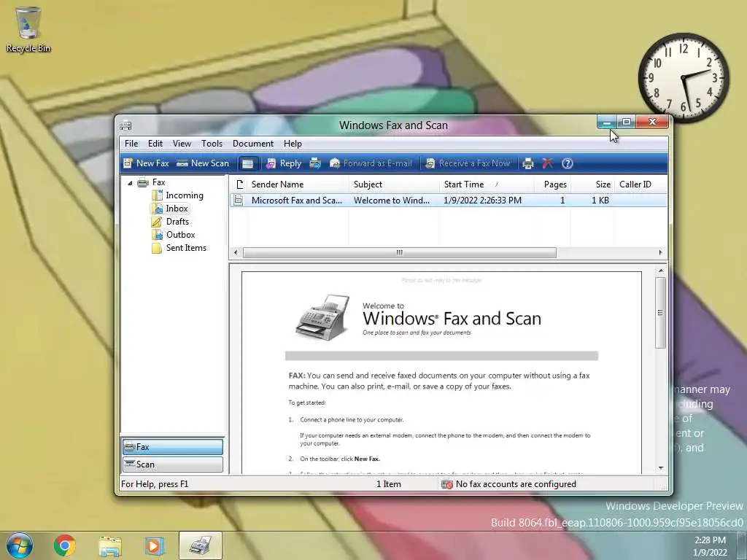747x560 pixels.
Task: Print the fax using printer icon
Action: click(528, 163)
